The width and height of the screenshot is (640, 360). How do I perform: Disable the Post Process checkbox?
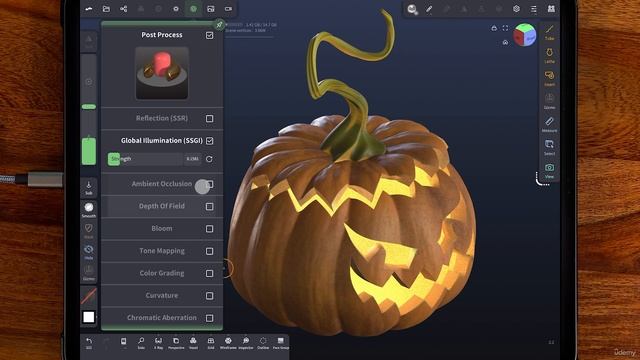209,35
